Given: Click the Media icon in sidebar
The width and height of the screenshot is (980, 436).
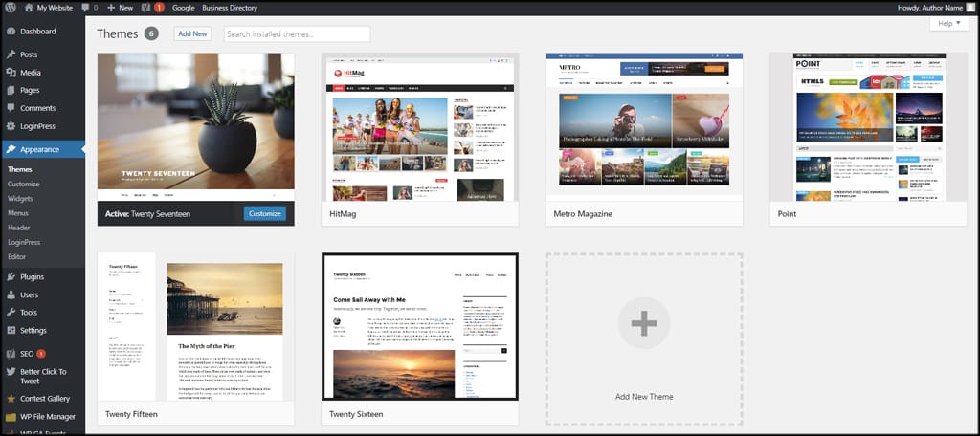Looking at the screenshot, I should [11, 73].
